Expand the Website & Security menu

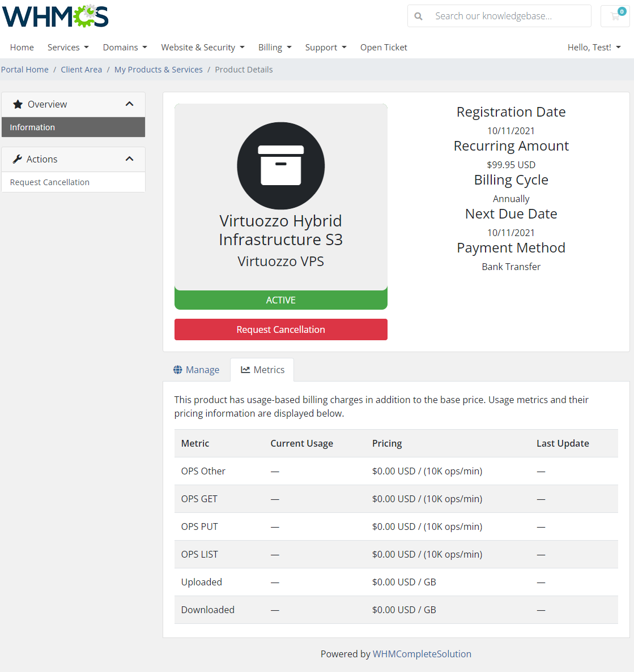(203, 47)
